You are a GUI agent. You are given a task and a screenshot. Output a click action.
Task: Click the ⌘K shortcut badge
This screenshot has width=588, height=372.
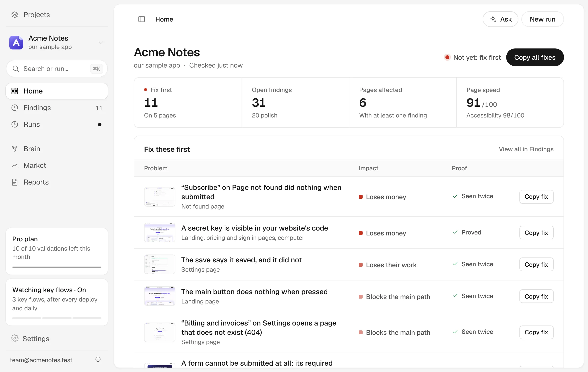(97, 69)
